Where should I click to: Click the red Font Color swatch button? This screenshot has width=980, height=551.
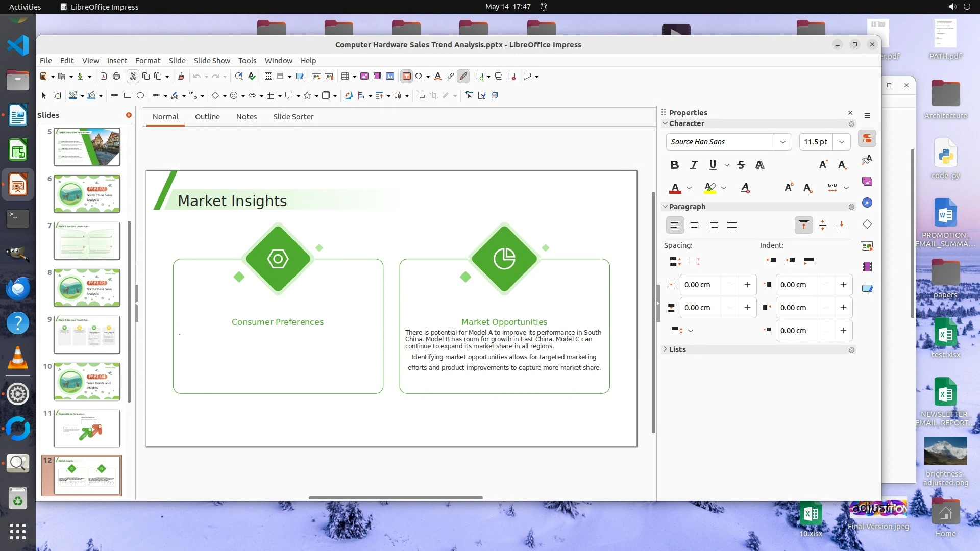675,188
